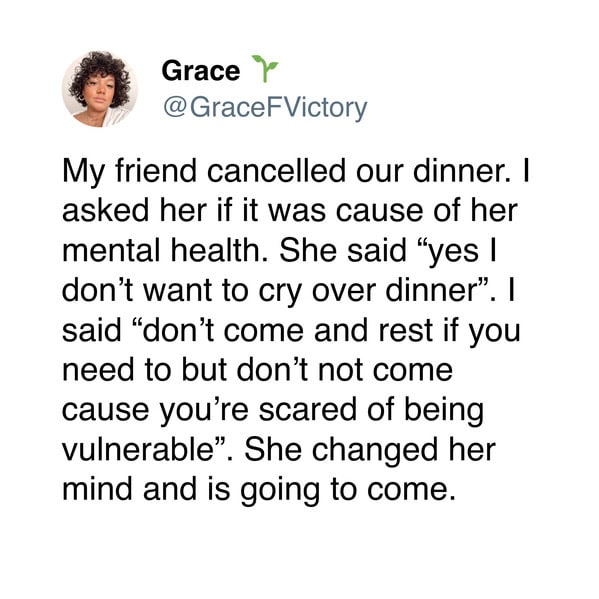Screen dimensions: 599x599
Task: Visit the @GraceFVictory handle link
Action: tap(265, 108)
